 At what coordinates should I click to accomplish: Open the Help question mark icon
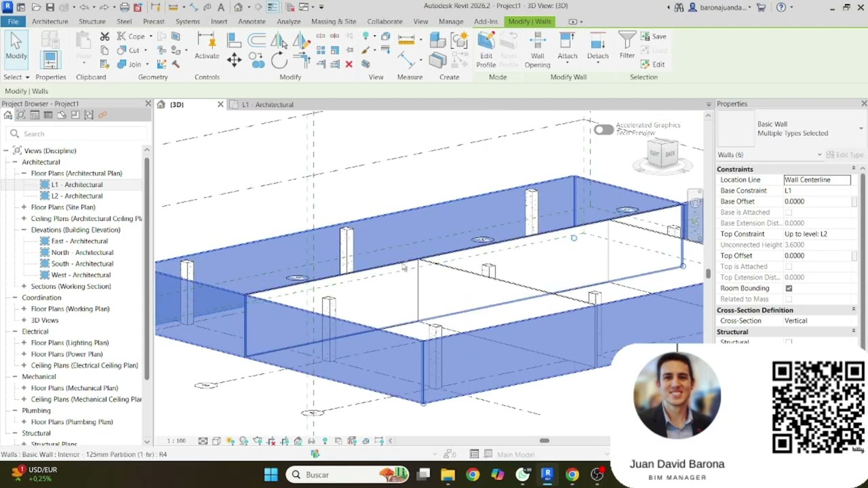coord(781,7)
